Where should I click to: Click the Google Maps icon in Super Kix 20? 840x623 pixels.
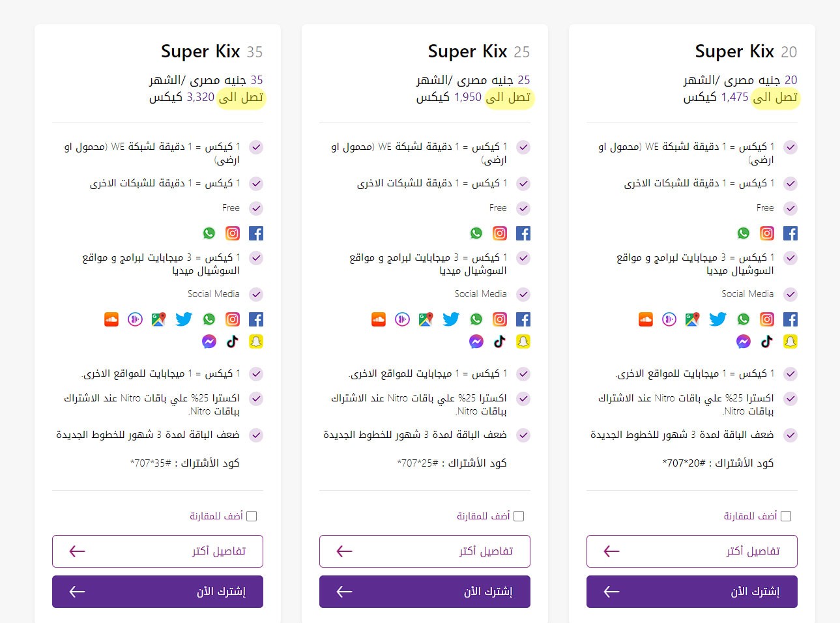point(693,319)
